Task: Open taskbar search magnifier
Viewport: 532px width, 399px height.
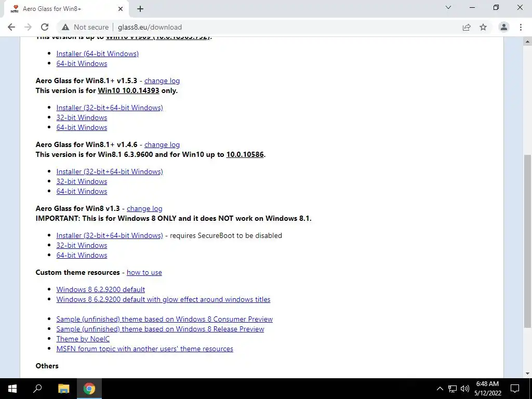Action: 37,389
